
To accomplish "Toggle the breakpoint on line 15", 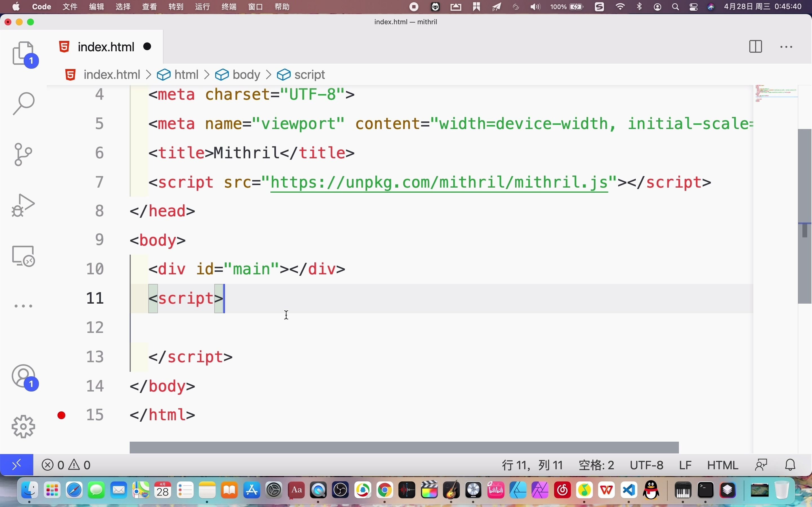I will [x=61, y=415].
